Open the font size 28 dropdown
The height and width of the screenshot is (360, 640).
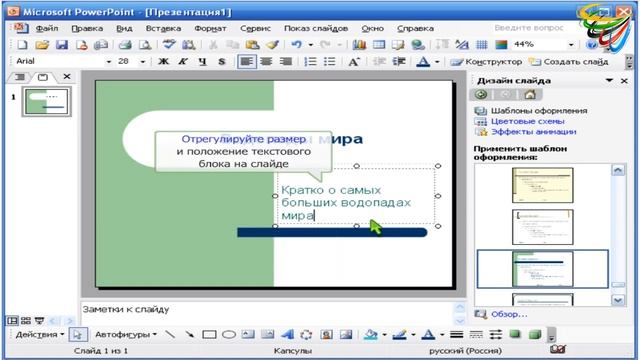point(142,62)
